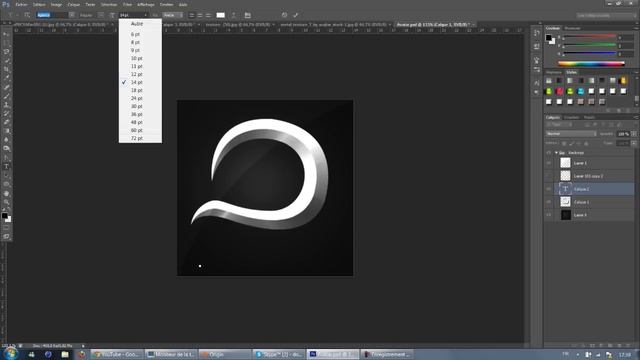
Task: Commit the text edit with the checkmark
Action: point(296,15)
